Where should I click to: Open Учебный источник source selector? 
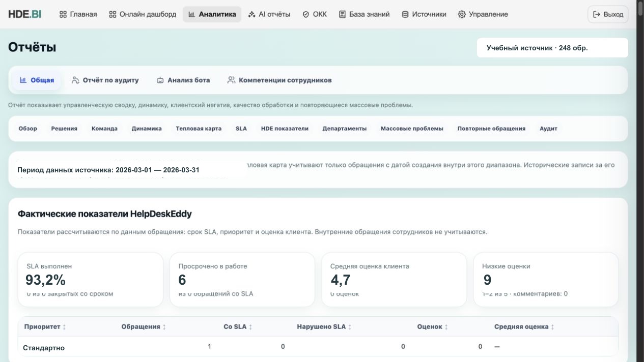pos(552,48)
